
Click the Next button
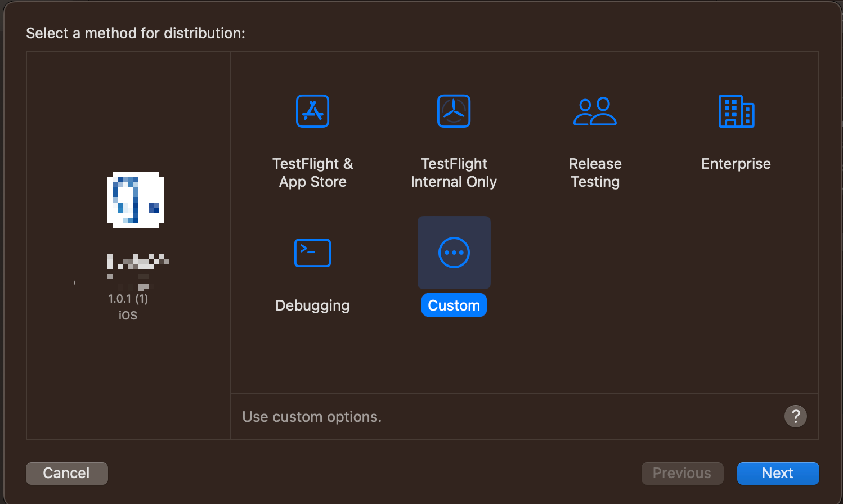[x=778, y=473]
